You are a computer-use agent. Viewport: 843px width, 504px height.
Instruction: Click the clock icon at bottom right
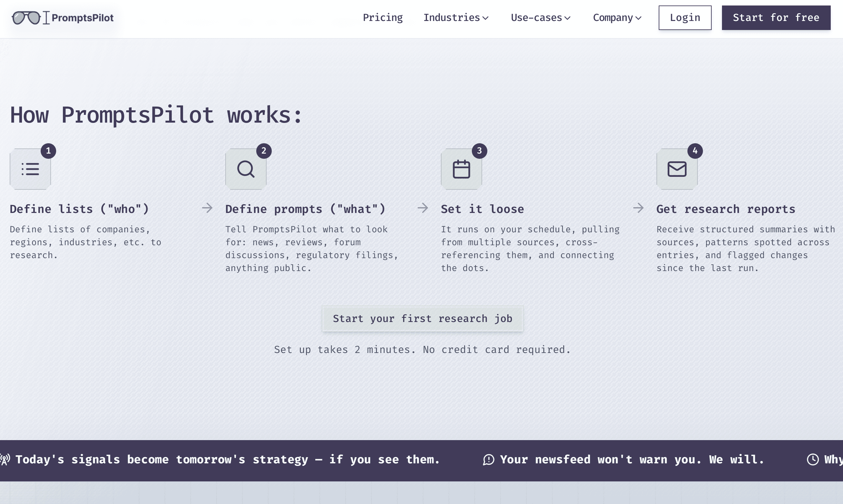tap(812, 459)
